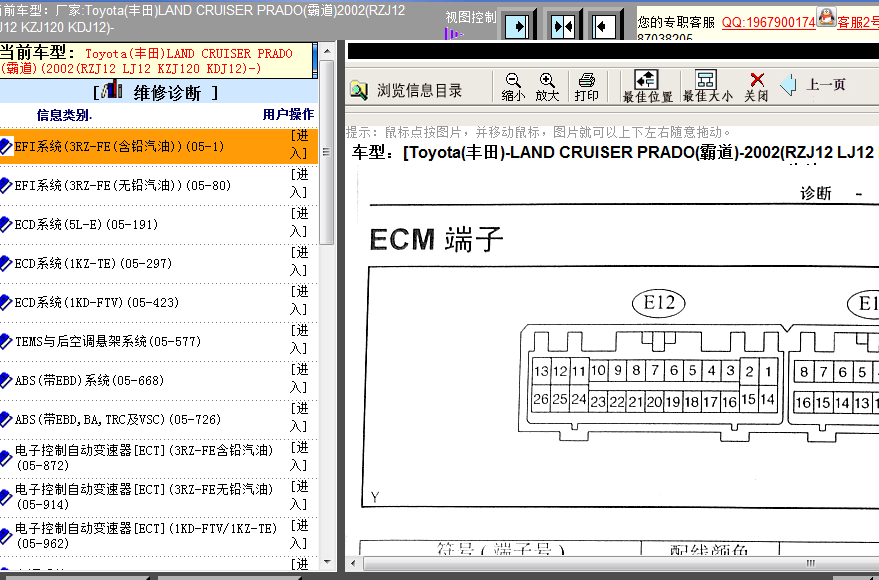This screenshot has height=580, width=879.
Task: Open the 客服2号 link
Action: click(x=858, y=22)
